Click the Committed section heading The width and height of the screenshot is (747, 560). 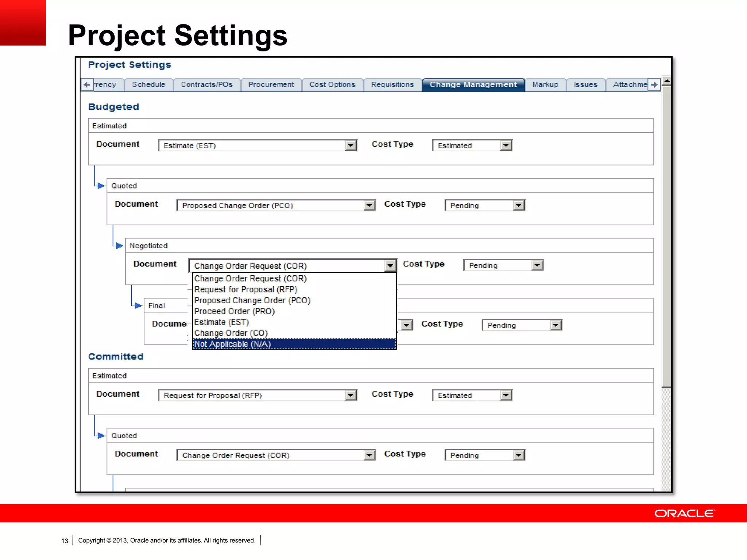tap(116, 357)
